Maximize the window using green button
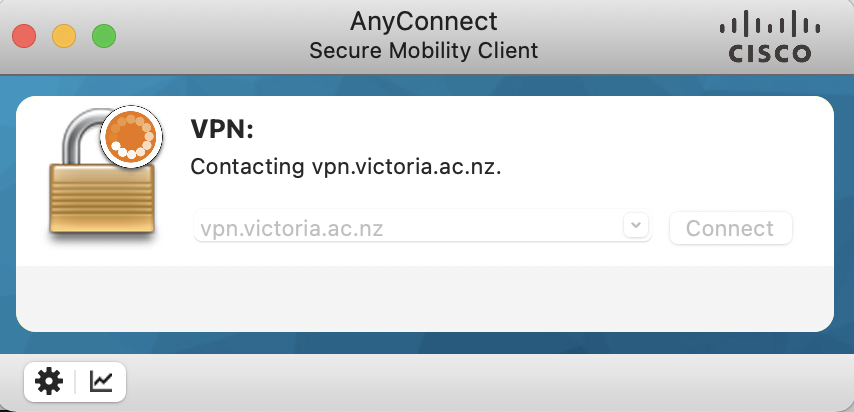Screen dimensions: 854x412 (104, 37)
